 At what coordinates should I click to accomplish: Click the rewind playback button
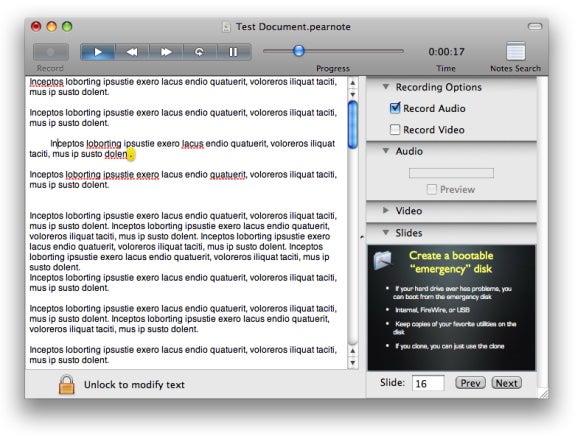[132, 52]
